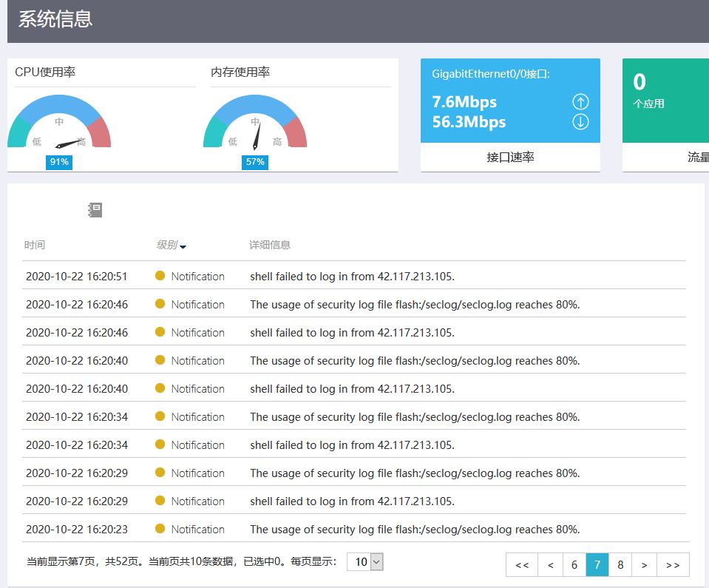The height and width of the screenshot is (588, 709).
Task: Click the download arrow icon beside 56.3Mbps
Action: pos(580,122)
